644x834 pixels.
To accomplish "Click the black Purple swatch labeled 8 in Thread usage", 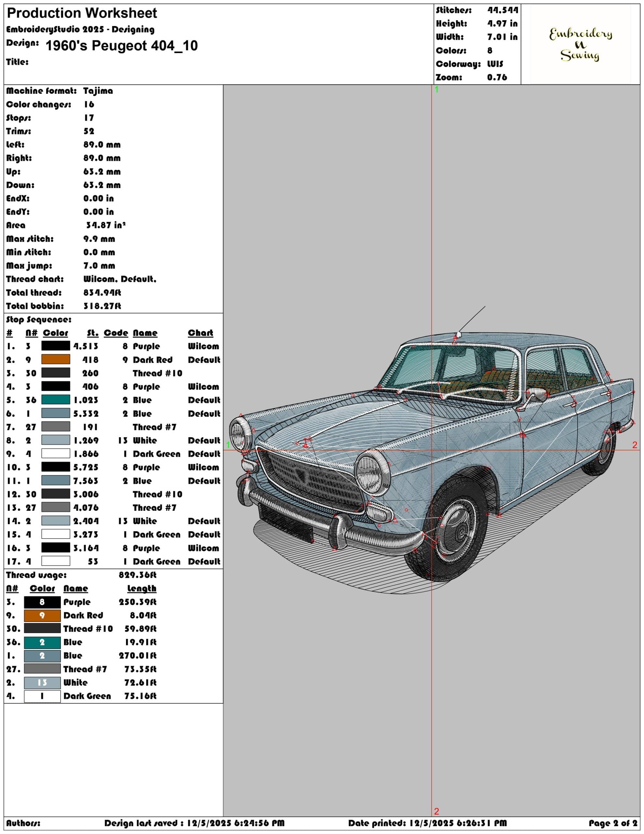I will (x=42, y=602).
